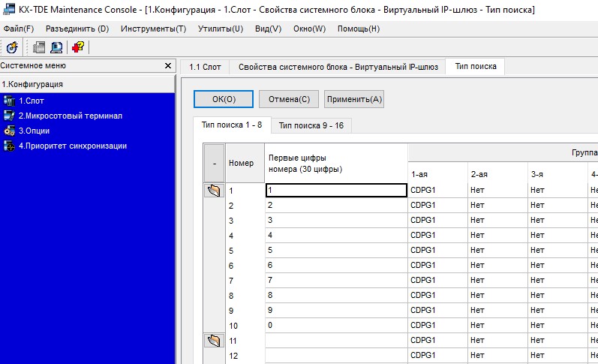Open the Разъединить (D) menu
598x364 pixels.
coord(77,29)
